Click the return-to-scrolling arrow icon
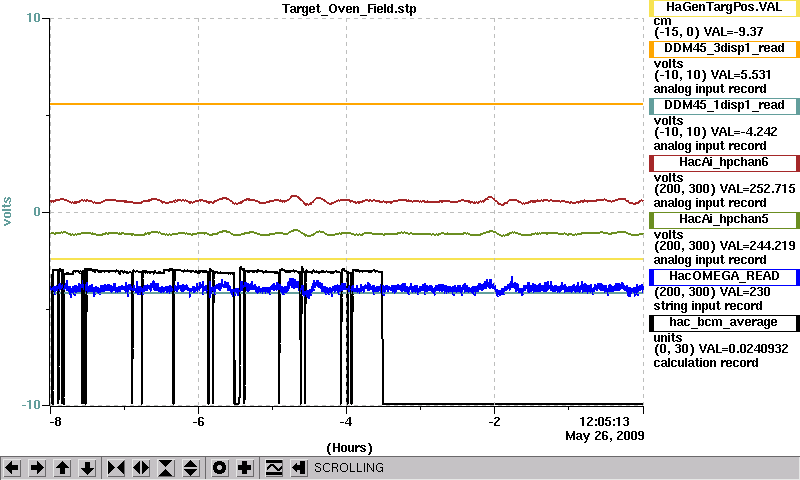The image size is (800, 480). pyautogui.click(x=299, y=468)
